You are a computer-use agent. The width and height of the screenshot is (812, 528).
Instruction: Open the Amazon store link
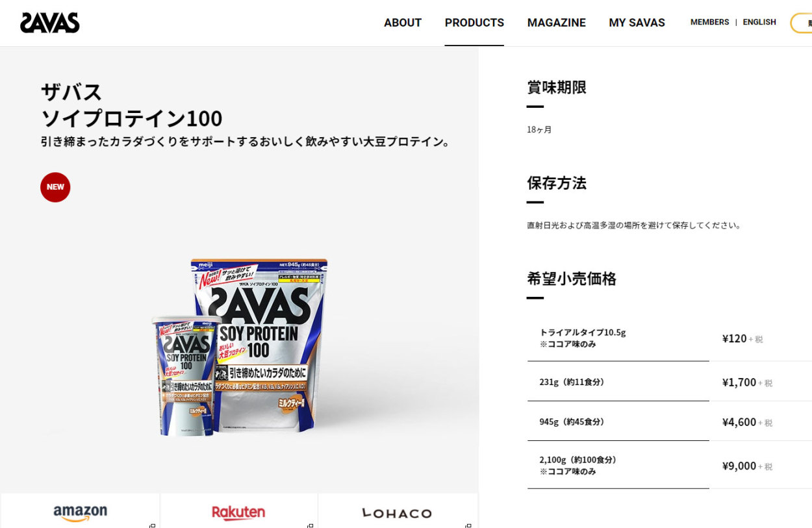(x=80, y=511)
